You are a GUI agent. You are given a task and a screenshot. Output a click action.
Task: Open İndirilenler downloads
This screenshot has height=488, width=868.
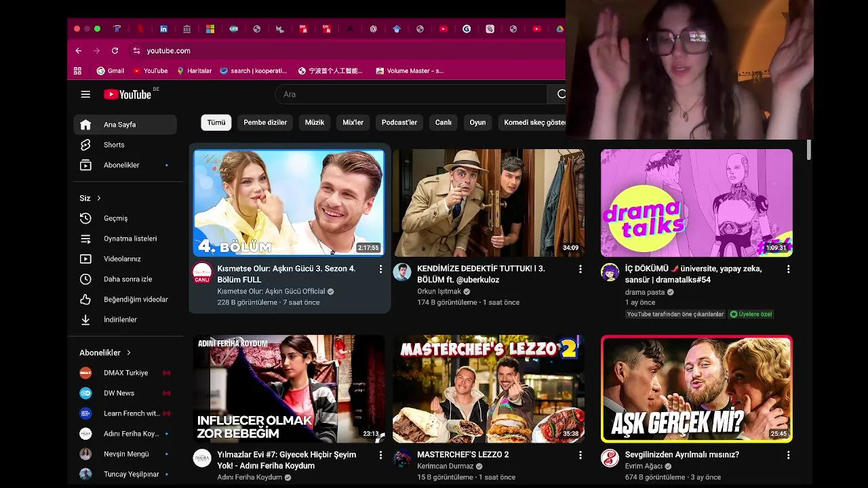[x=125, y=320]
